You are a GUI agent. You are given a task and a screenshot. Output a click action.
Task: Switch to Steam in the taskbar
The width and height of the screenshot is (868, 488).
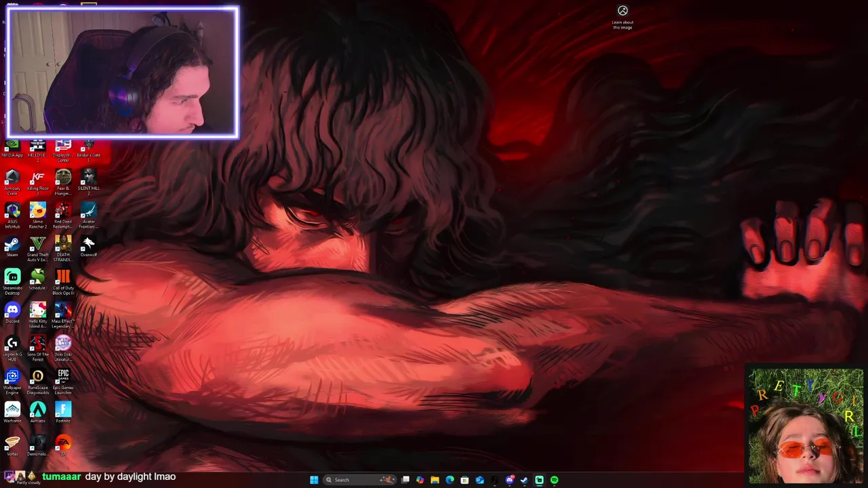point(524,480)
